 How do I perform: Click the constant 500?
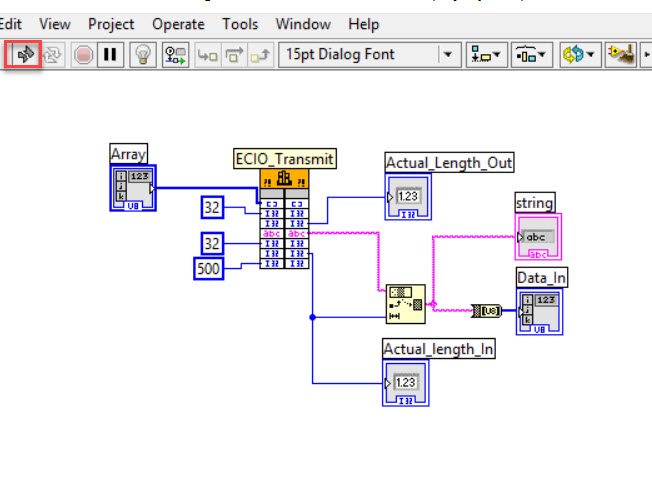208,269
